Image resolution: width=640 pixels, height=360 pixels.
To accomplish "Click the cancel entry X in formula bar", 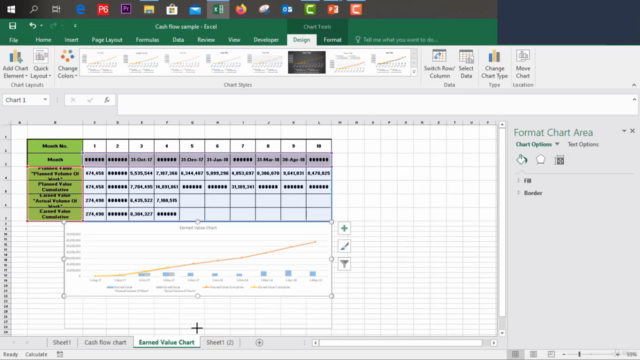I will point(73,100).
